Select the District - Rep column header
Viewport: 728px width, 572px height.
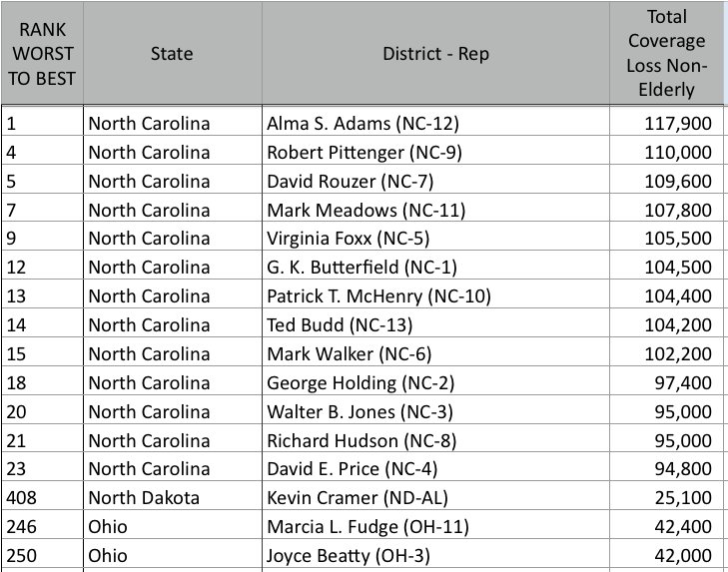(435, 53)
